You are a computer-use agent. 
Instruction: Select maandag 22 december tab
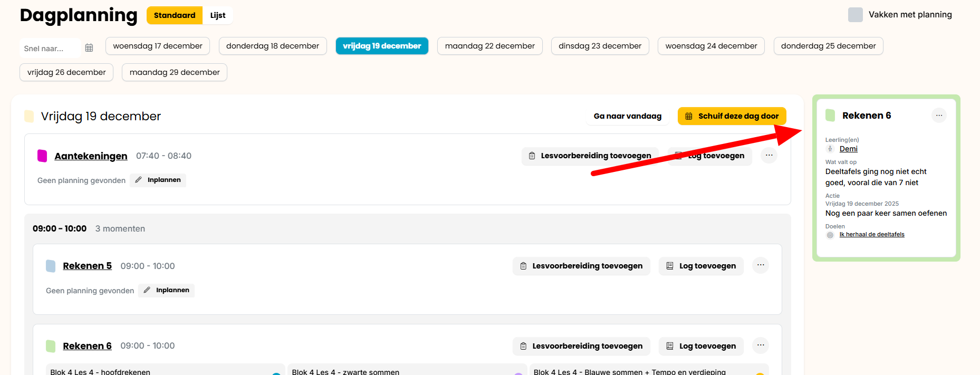489,46
